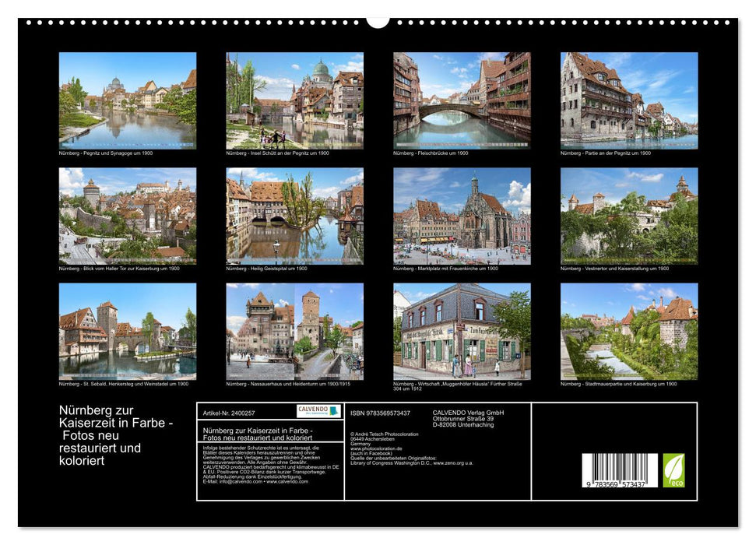Select the Henkersteg und Weinstadel photo
This screenshot has height=545, width=756.
coord(127,332)
